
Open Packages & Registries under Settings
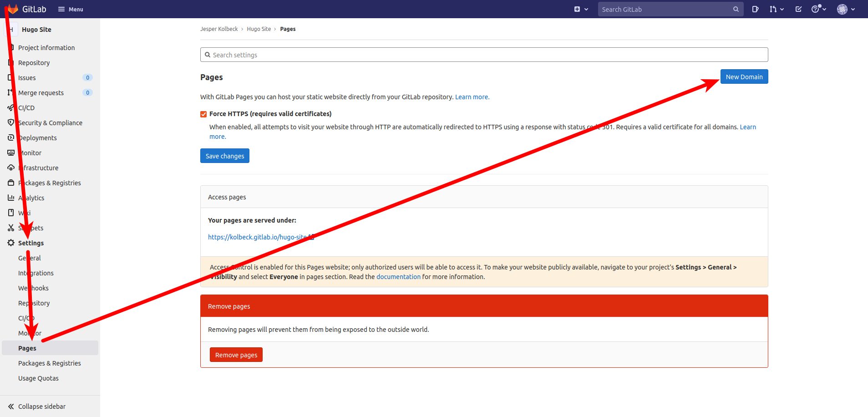point(50,363)
